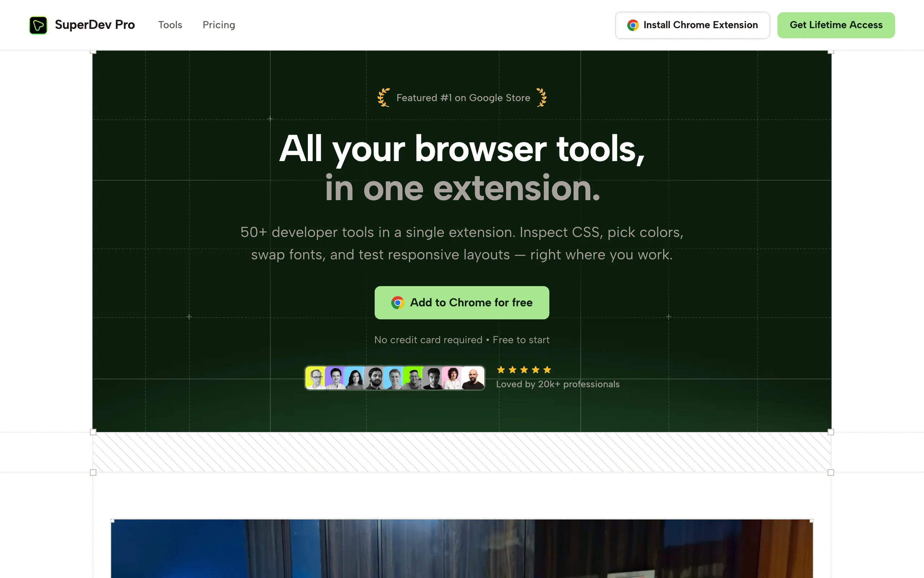The image size is (924, 578).
Task: Click the No credit card required text
Action: point(428,340)
